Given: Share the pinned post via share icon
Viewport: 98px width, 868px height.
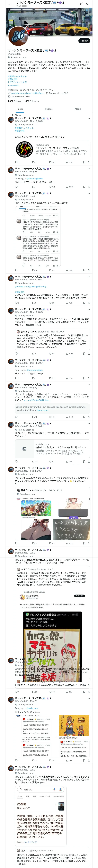Looking at the screenshot, I should (x=89, y=162).
